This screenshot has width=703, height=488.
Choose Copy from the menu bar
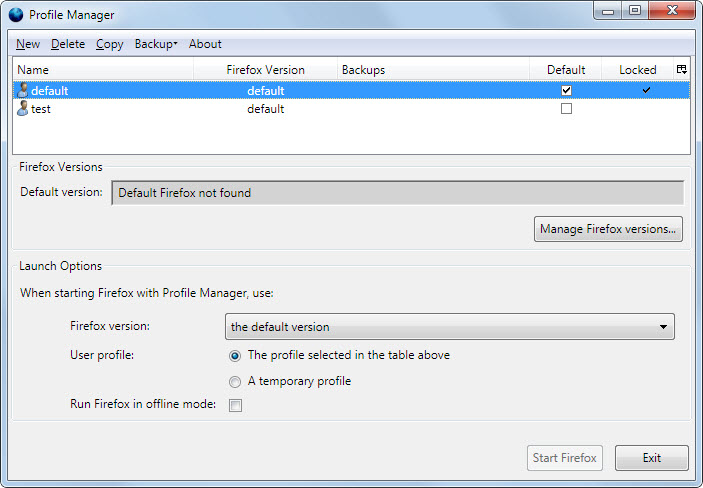(x=109, y=44)
